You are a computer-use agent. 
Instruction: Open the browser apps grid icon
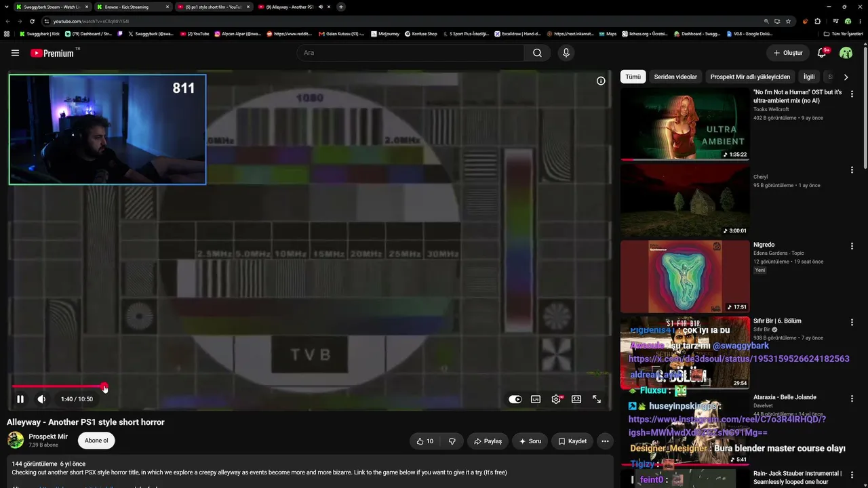[x=7, y=33]
